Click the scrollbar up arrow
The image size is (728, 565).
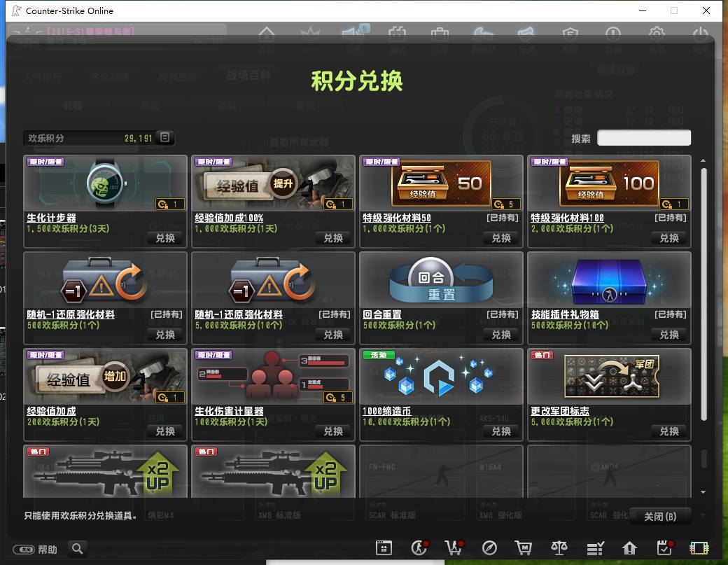(703, 160)
